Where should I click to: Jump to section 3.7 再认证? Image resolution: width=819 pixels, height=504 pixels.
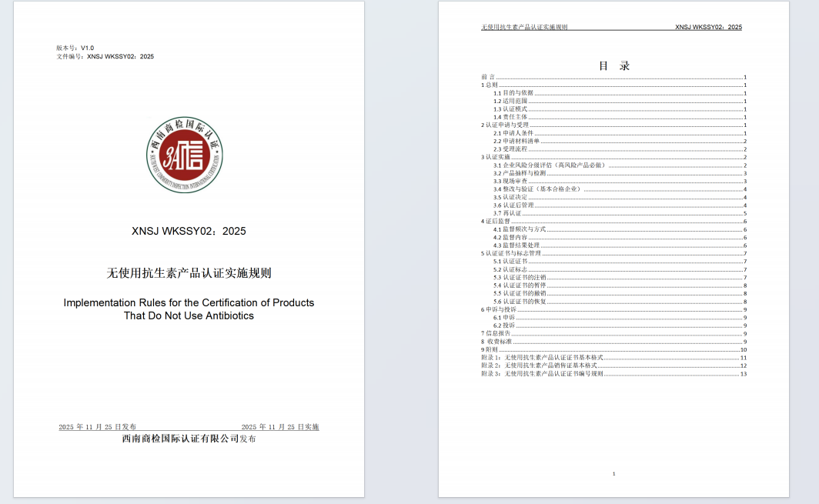click(x=507, y=213)
